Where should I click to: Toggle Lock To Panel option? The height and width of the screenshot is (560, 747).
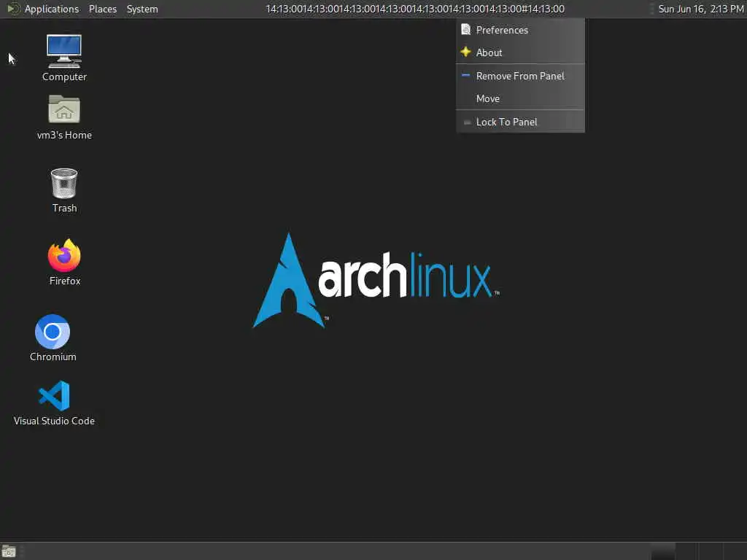520,122
